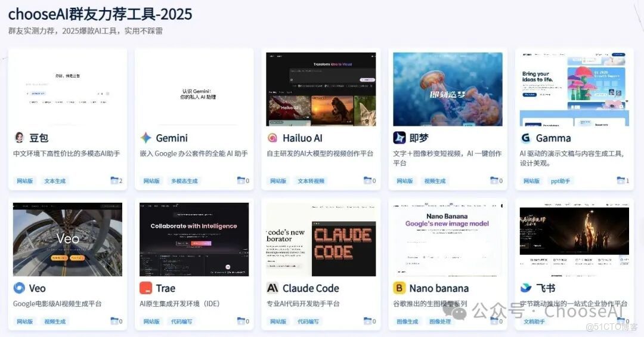Viewport: 644px width, 337px height.
Task: Click the Claude Code AI logo icon
Action: (x=273, y=288)
